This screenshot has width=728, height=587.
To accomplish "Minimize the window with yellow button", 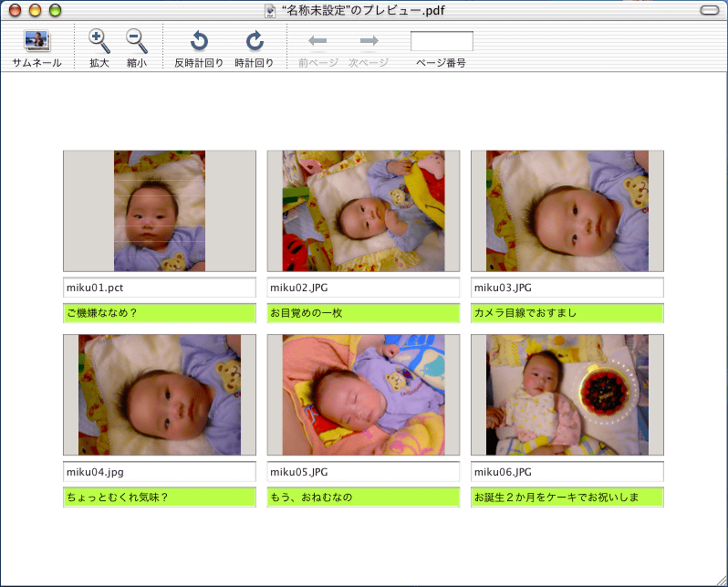I will pyautogui.click(x=35, y=10).
